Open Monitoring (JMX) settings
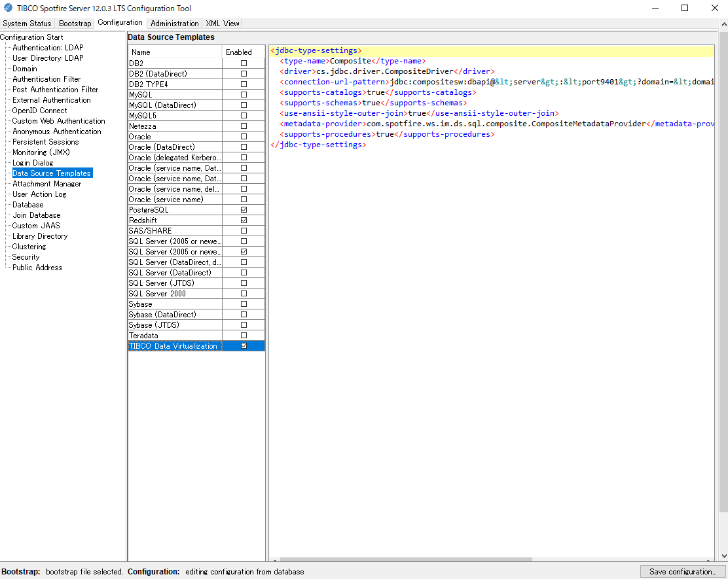 pyautogui.click(x=41, y=152)
